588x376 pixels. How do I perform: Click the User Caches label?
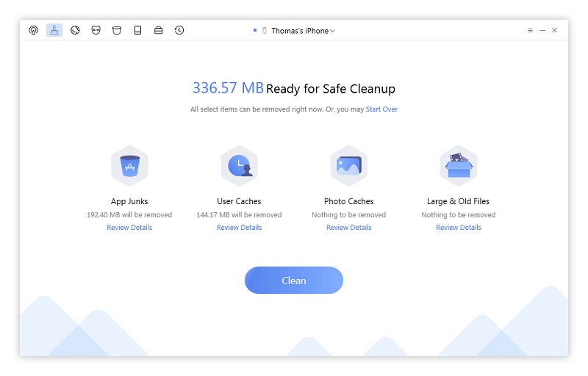pos(240,201)
